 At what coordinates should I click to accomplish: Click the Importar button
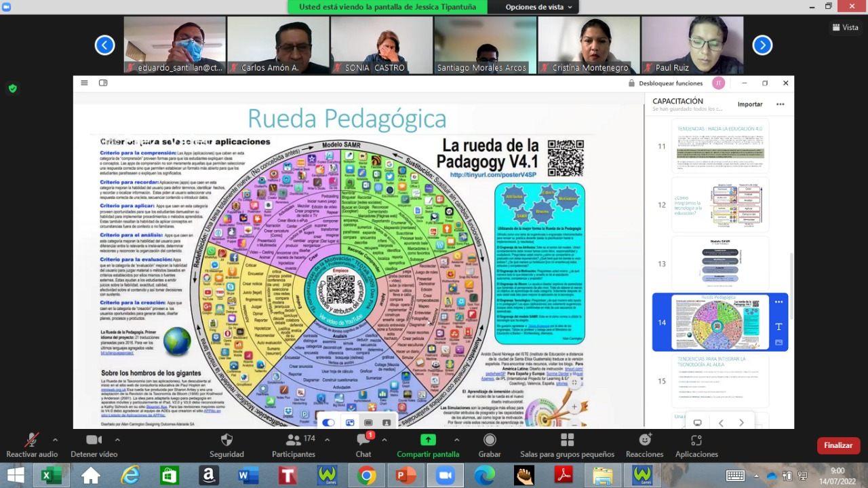[x=750, y=105]
